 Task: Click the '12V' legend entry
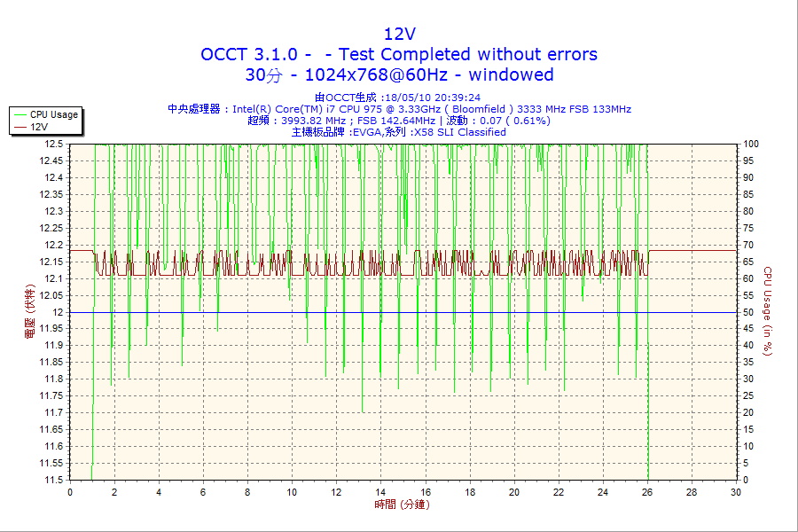[39, 127]
